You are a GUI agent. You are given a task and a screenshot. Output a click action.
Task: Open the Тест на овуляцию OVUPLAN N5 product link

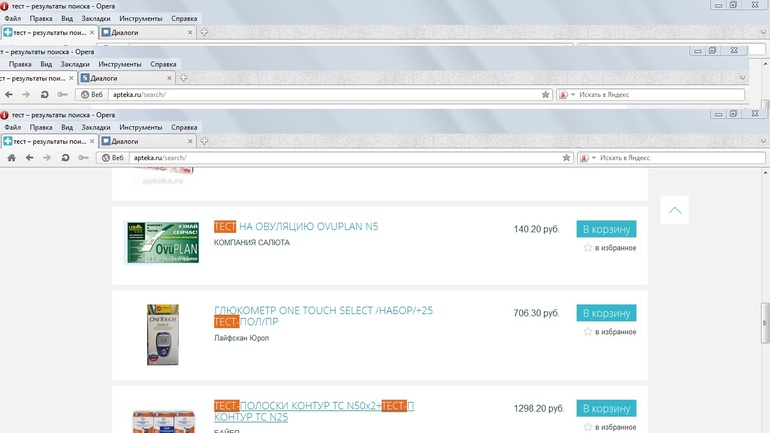296,226
